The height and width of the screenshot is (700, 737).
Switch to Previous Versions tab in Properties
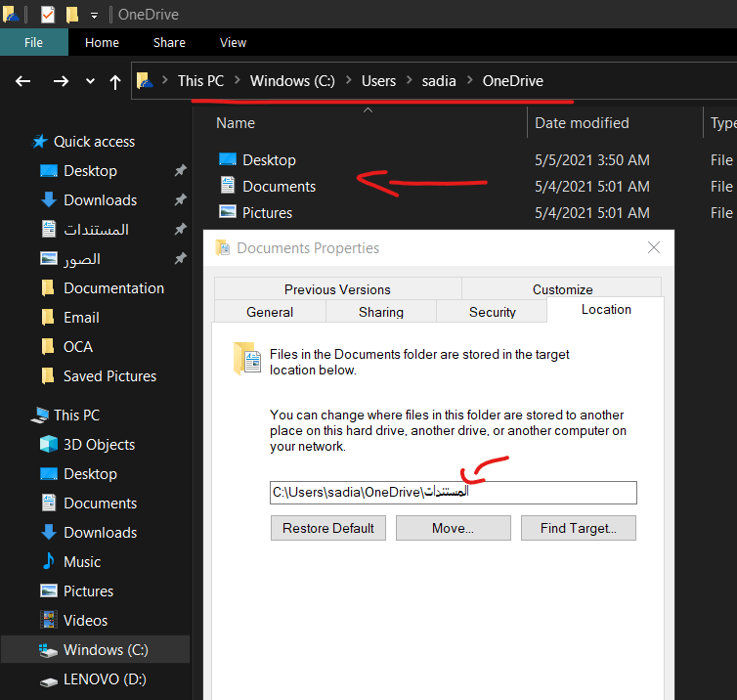337,289
